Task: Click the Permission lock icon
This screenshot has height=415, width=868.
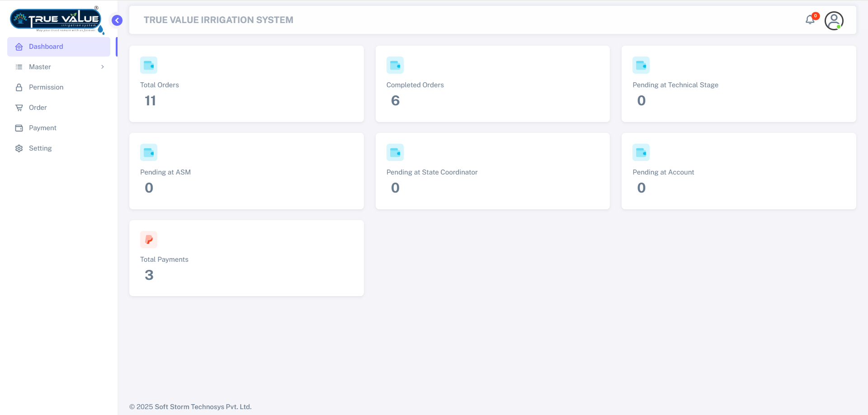Action: pyautogui.click(x=19, y=87)
